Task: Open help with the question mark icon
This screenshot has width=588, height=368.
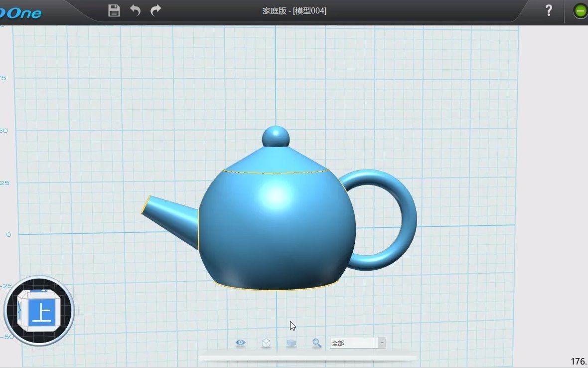Action: (549, 10)
